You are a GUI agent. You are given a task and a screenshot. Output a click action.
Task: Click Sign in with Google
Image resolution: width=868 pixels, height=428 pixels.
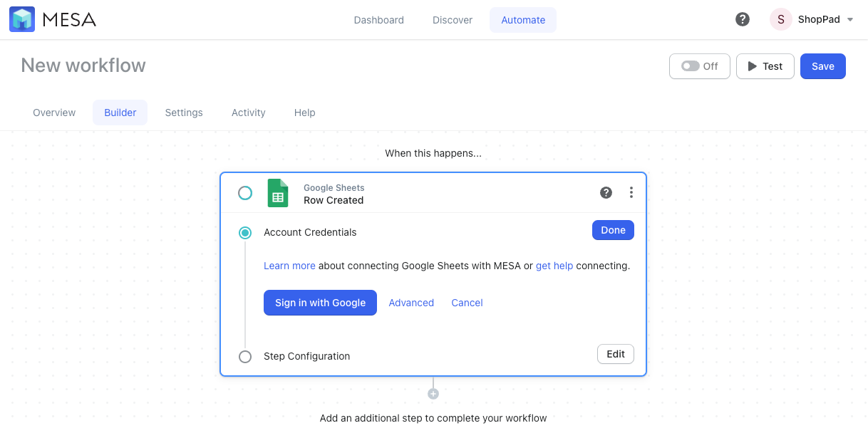coord(320,303)
